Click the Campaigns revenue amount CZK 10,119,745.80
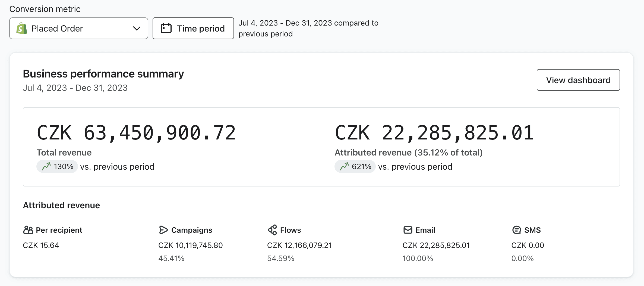 pos(191,245)
